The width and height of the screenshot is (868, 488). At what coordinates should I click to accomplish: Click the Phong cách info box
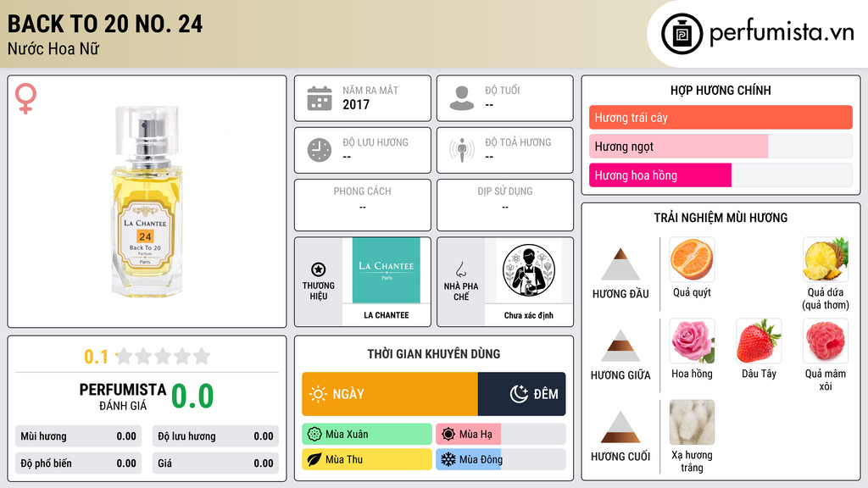(363, 205)
